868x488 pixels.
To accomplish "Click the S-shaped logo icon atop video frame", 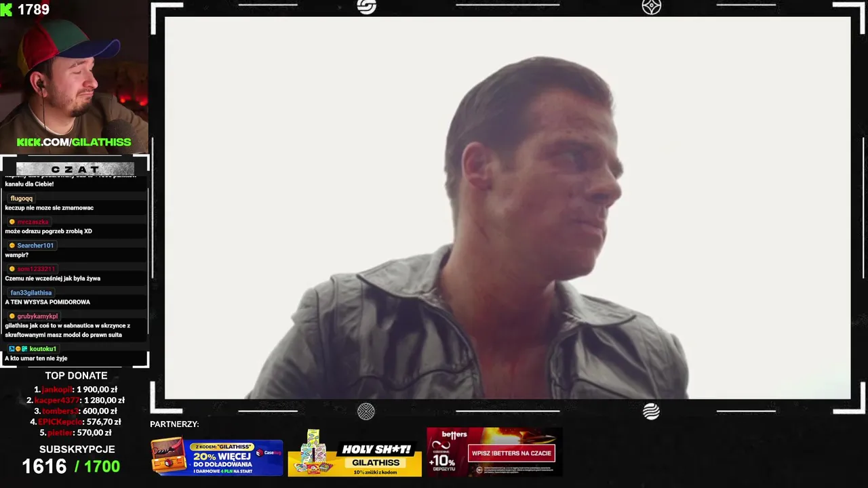I will click(366, 7).
